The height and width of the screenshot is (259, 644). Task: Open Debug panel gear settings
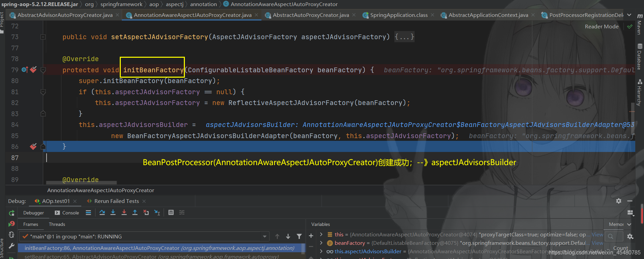[x=619, y=201]
